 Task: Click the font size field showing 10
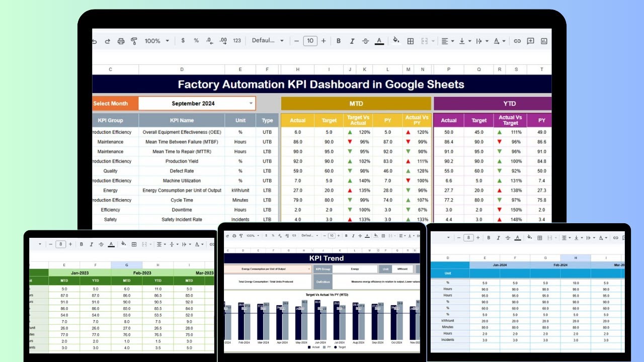(x=310, y=41)
